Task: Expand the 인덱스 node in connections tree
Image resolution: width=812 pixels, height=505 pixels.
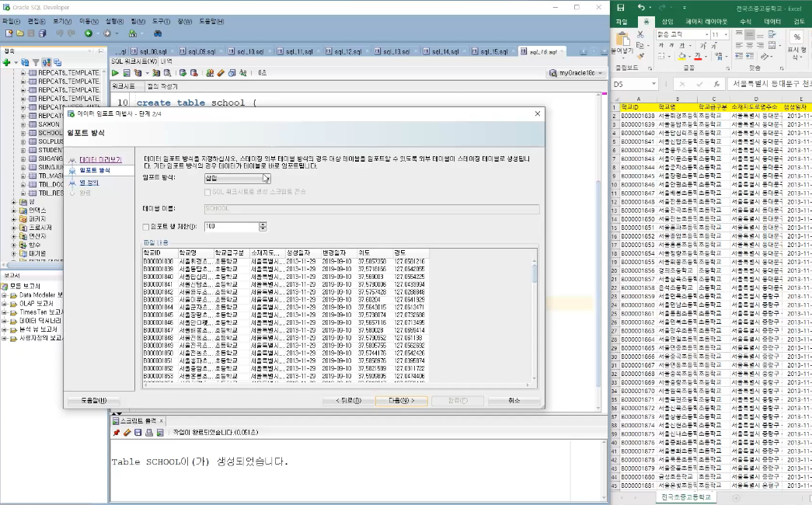Action: 14,211
